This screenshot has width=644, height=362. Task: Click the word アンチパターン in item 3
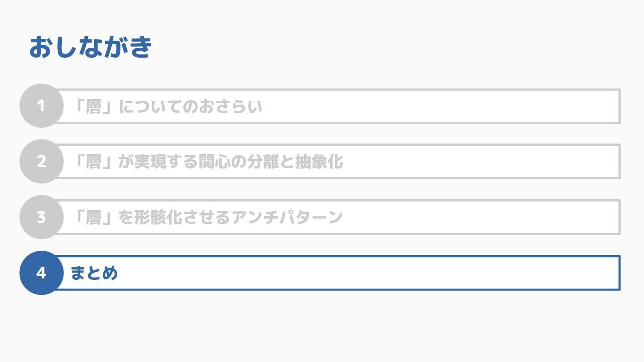tap(288, 218)
